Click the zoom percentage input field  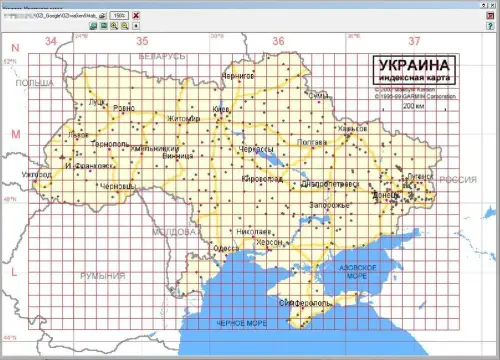119,16
